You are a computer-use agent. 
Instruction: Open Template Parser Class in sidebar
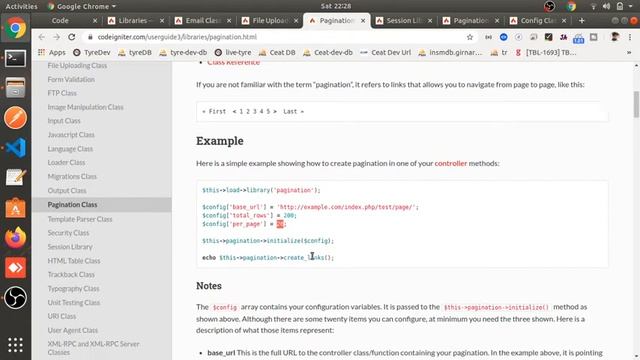80,219
